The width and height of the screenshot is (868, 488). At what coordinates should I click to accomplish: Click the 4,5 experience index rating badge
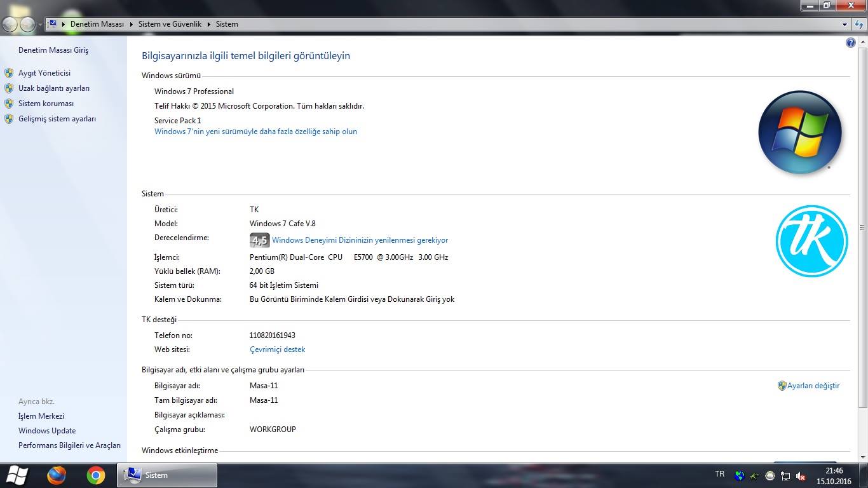[260, 240]
